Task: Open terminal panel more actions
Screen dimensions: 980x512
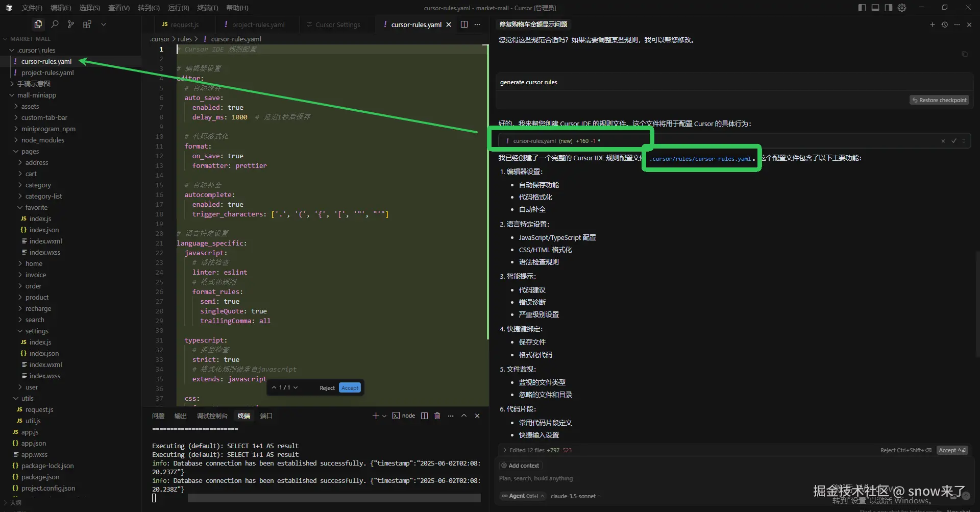Action: click(x=451, y=416)
